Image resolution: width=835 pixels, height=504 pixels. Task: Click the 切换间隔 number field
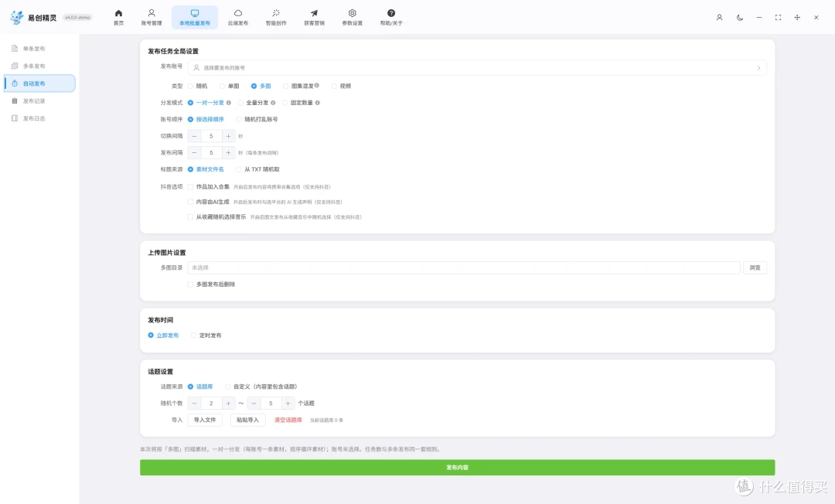point(211,136)
